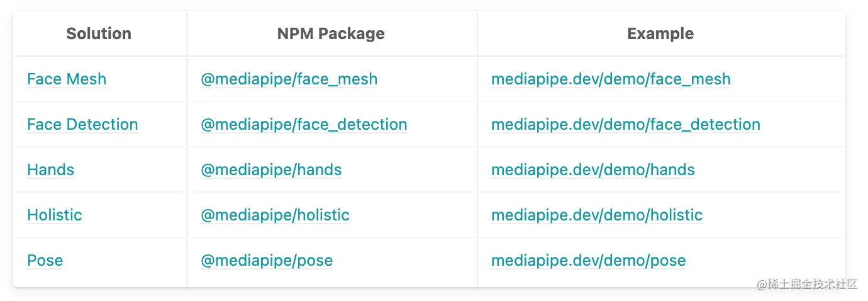Open the Face Mesh solution link
Screen dimensions: 868x301
pos(67,79)
